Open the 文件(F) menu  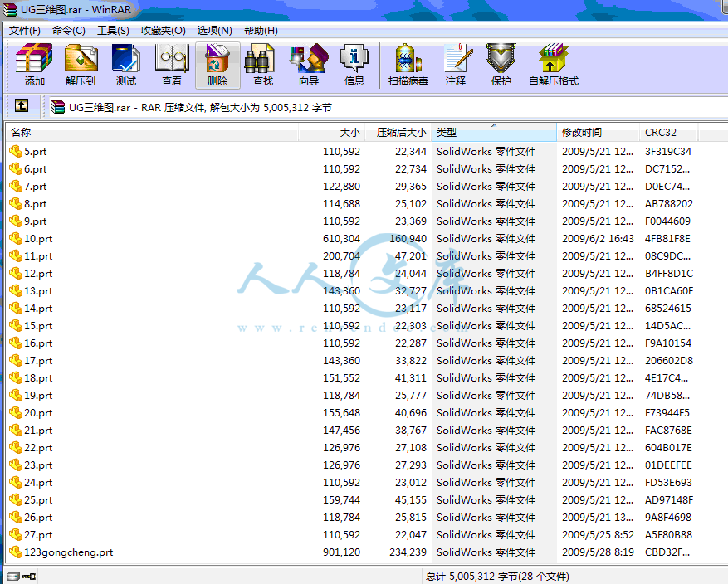(x=25, y=31)
